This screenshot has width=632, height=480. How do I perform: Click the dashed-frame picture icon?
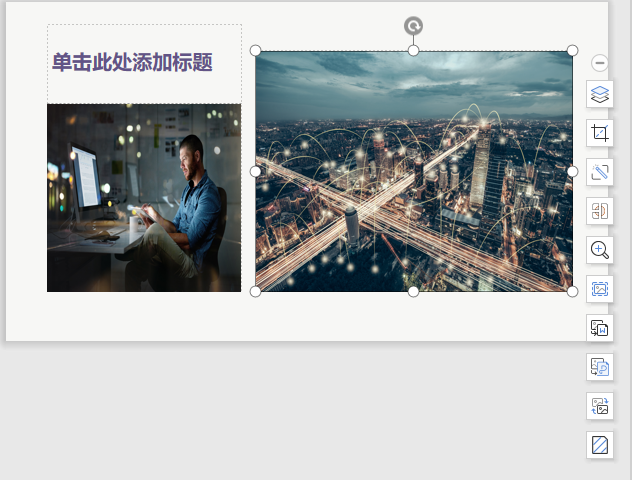[x=600, y=289]
